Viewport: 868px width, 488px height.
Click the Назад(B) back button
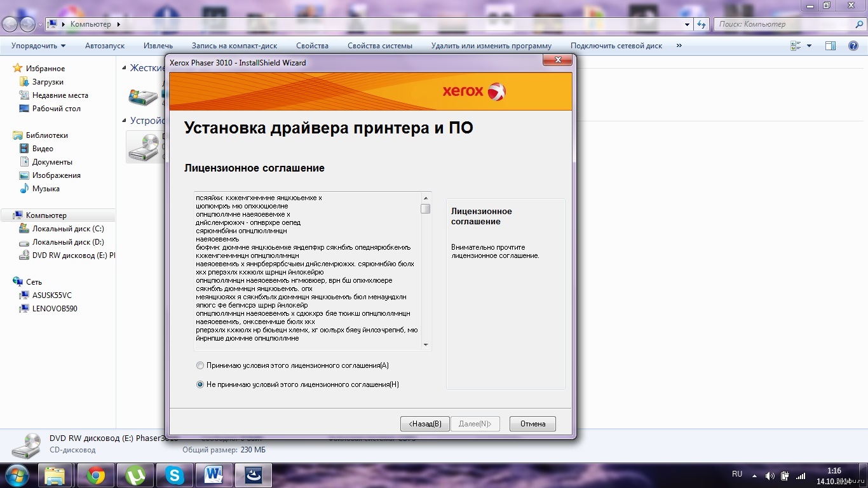[425, 424]
